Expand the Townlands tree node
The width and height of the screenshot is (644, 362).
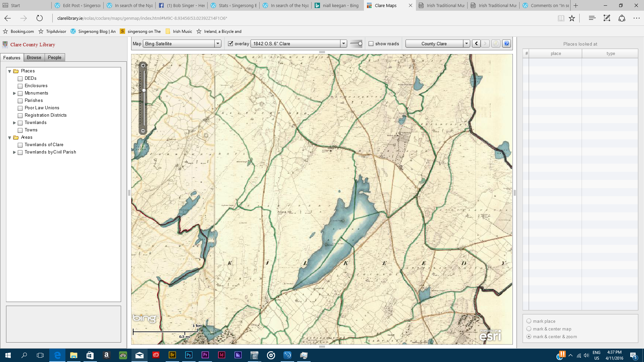14,123
